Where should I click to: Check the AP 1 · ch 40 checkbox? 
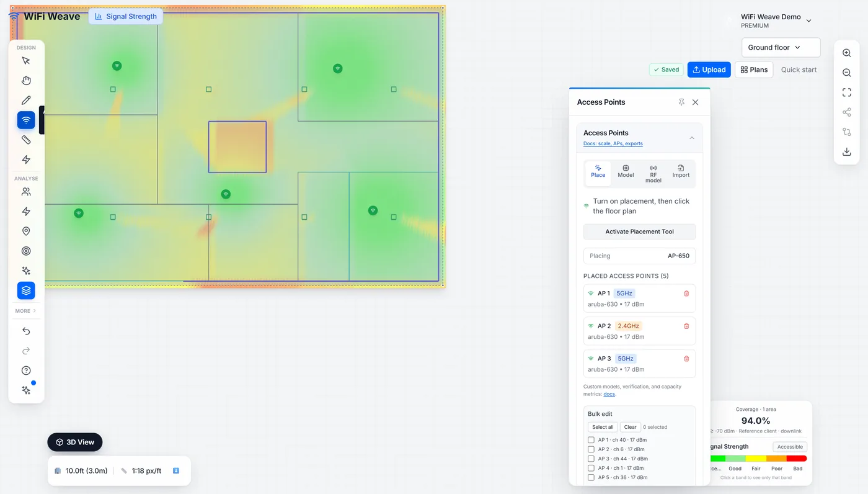point(591,440)
